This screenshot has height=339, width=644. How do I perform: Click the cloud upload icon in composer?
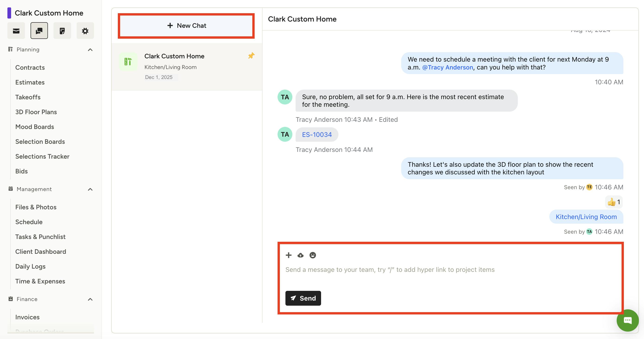(x=300, y=255)
